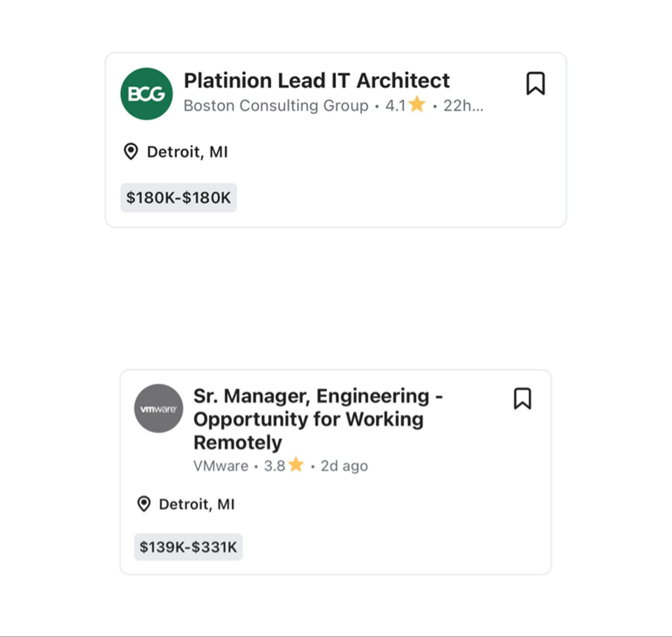Click the Boston Consulting Group company name
Screen dimensions: 672x637
(276, 106)
